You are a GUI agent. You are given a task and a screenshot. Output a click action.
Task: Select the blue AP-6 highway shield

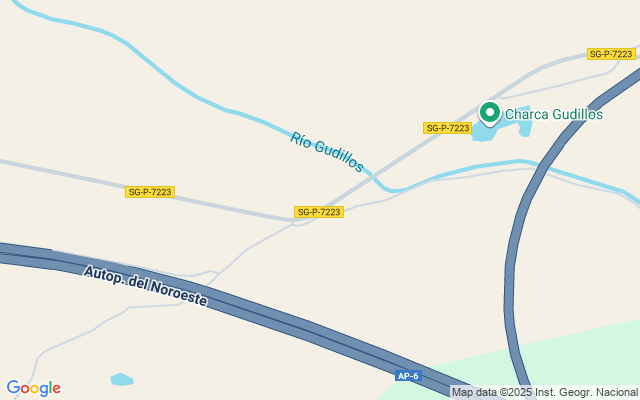[x=408, y=376]
